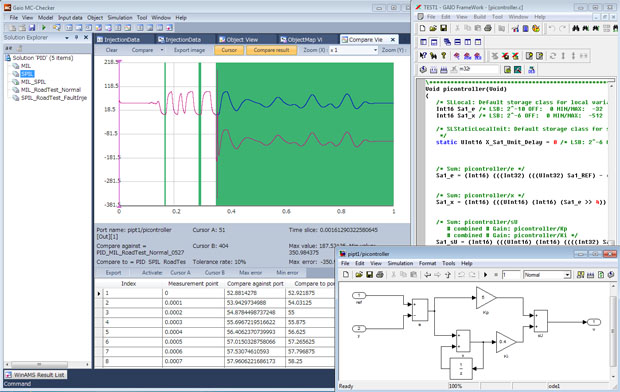The width and height of the screenshot is (620, 392).
Task: Click the Measurement point column header
Action: click(x=193, y=284)
